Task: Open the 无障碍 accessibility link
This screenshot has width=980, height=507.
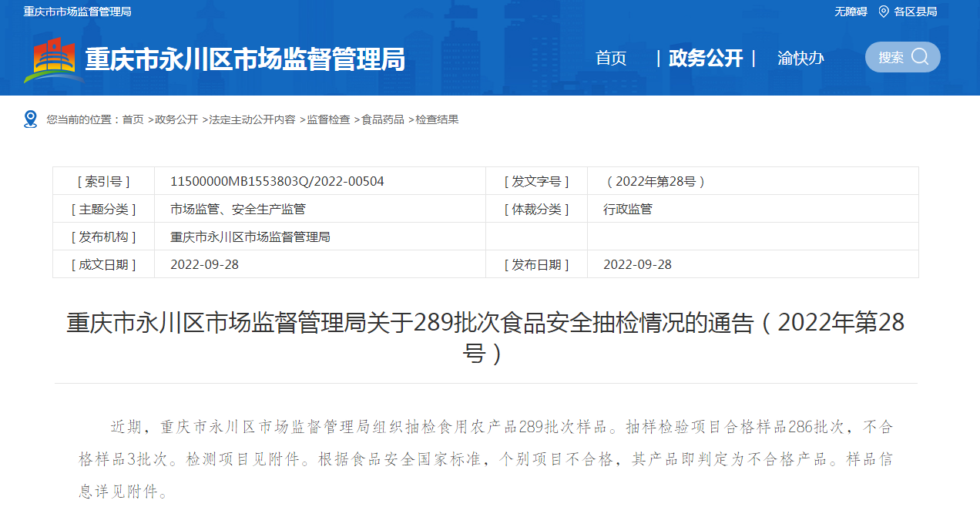Action: 851,11
